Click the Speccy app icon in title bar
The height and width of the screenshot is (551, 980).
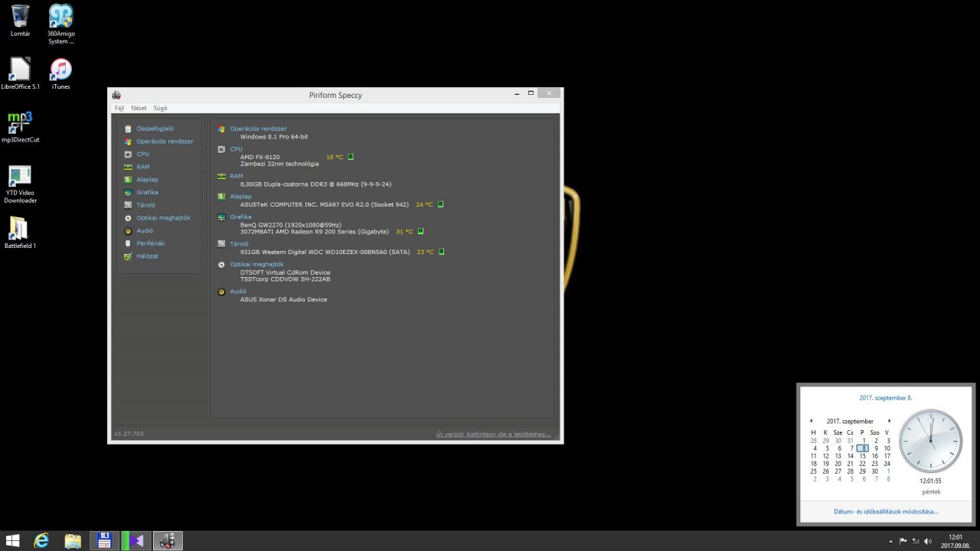(x=116, y=95)
